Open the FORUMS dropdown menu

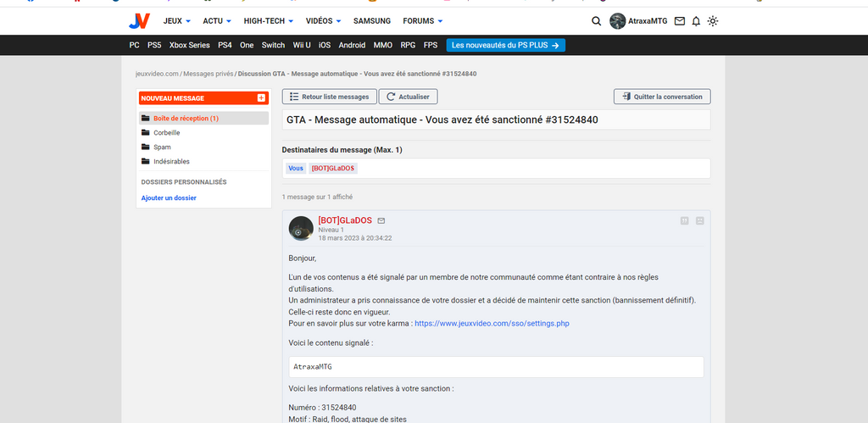point(422,21)
